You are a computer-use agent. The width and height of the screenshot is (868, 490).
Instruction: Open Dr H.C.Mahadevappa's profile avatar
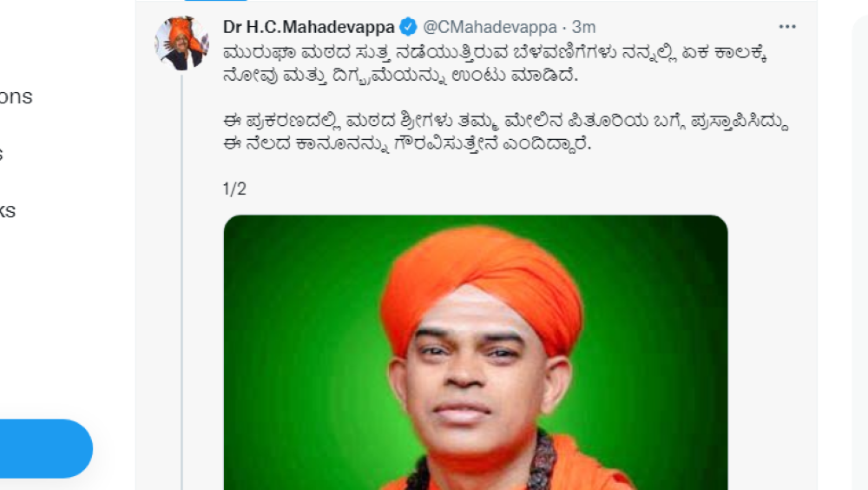(x=181, y=43)
